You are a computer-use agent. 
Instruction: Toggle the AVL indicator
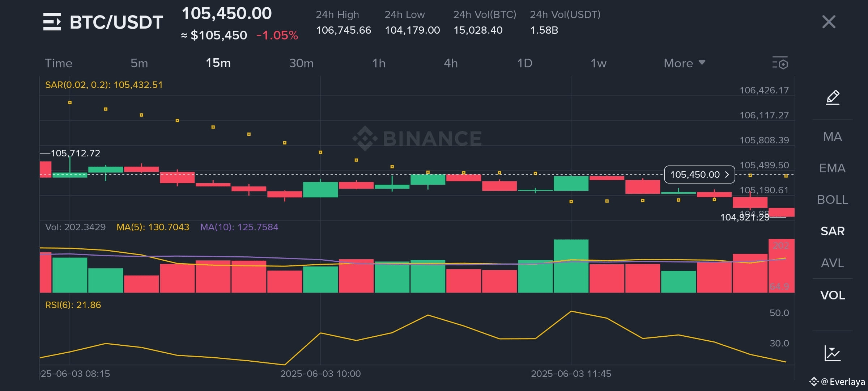(x=832, y=263)
